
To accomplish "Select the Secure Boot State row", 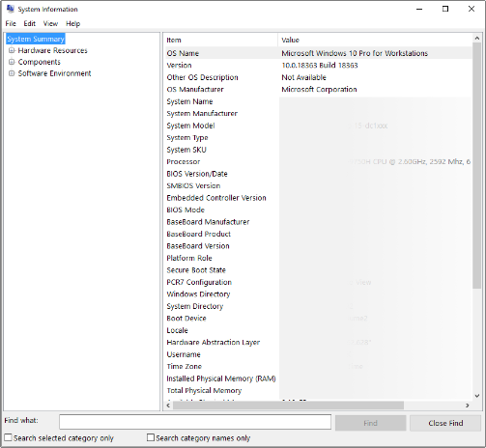I will coord(319,270).
